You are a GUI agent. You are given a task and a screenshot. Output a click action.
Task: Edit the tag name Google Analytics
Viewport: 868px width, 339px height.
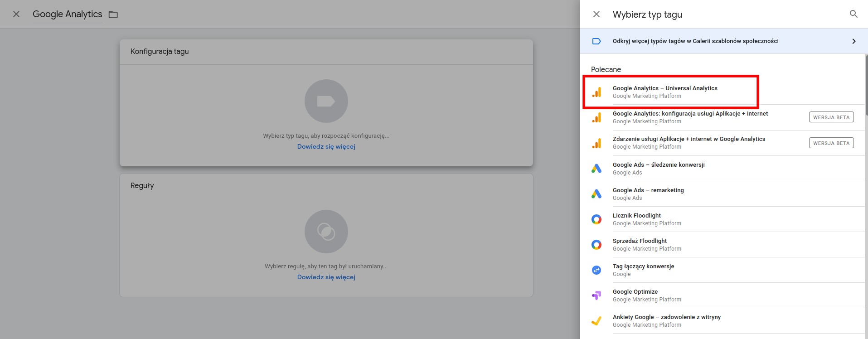(x=68, y=14)
